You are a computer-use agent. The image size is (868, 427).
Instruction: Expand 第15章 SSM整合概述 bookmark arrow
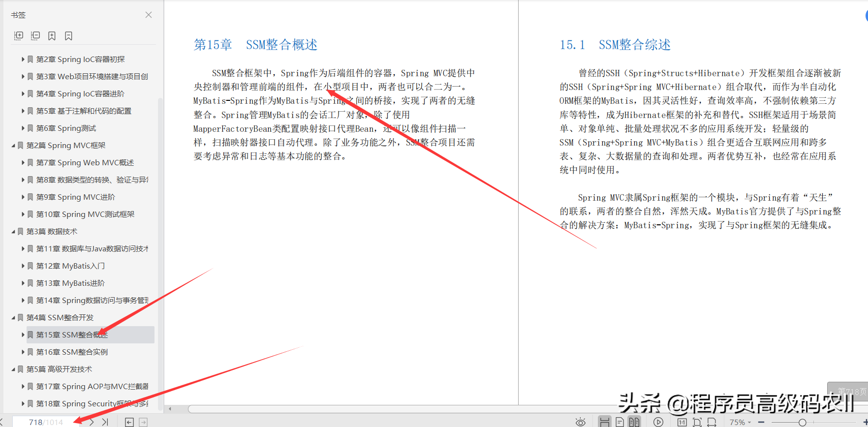(23, 335)
